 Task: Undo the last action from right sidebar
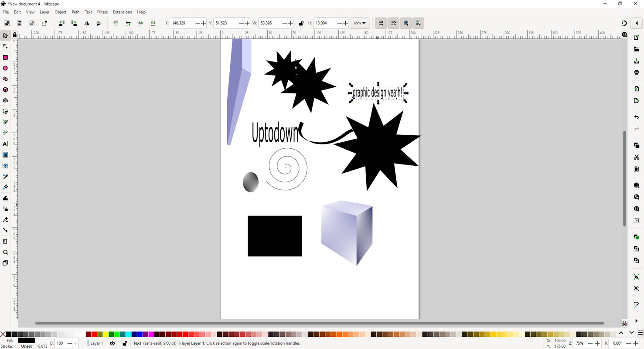tap(636, 117)
